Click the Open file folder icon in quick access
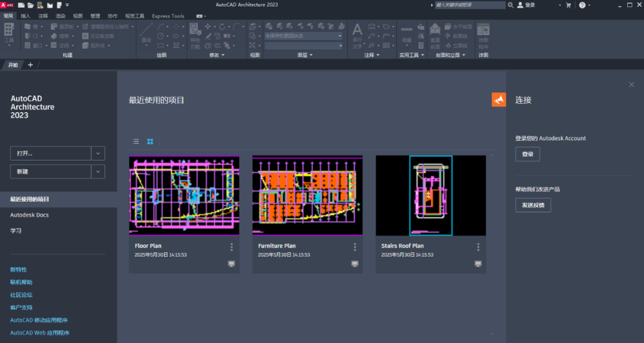 pyautogui.click(x=30, y=5)
